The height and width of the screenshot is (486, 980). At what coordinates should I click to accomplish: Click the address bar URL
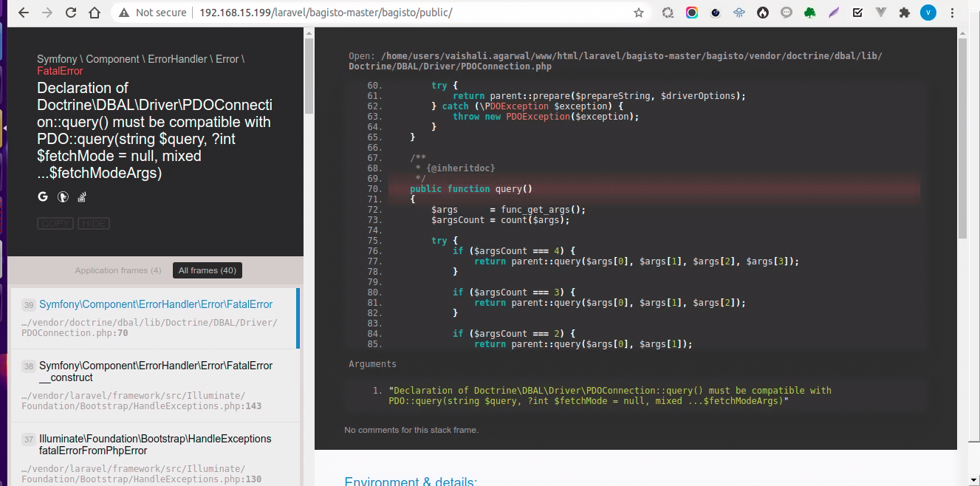326,13
